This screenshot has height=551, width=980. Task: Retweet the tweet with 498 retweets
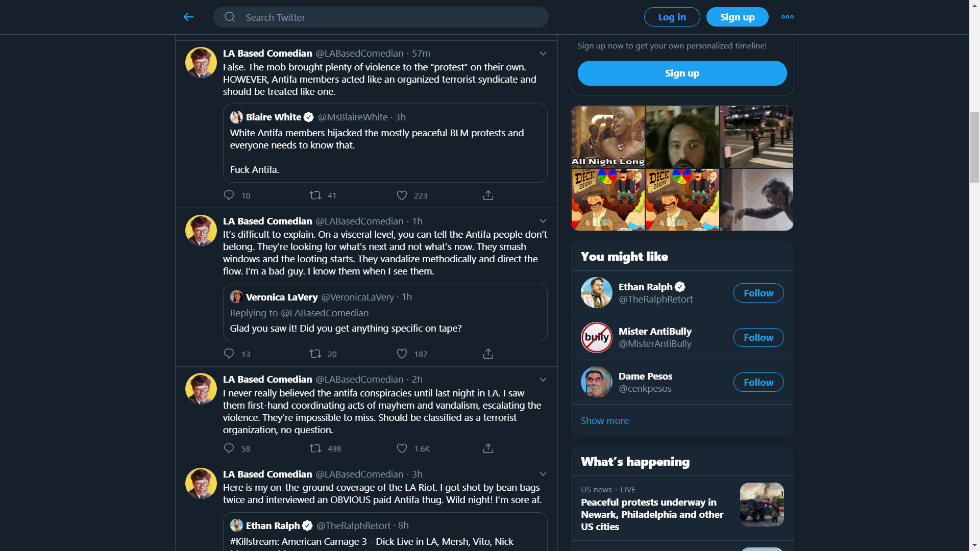click(x=315, y=448)
